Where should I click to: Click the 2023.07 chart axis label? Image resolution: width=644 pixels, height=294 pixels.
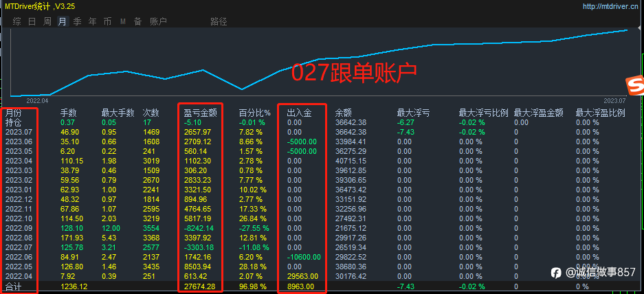point(615,100)
